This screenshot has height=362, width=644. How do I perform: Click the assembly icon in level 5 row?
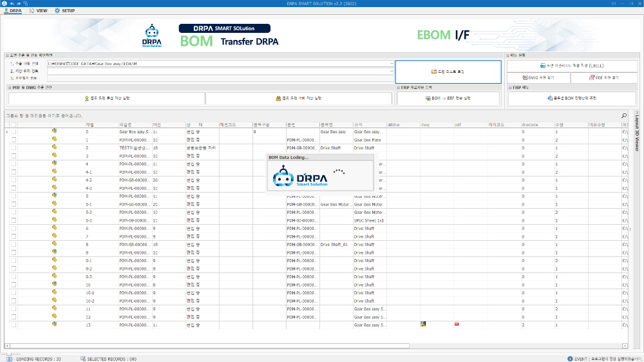pos(54,196)
